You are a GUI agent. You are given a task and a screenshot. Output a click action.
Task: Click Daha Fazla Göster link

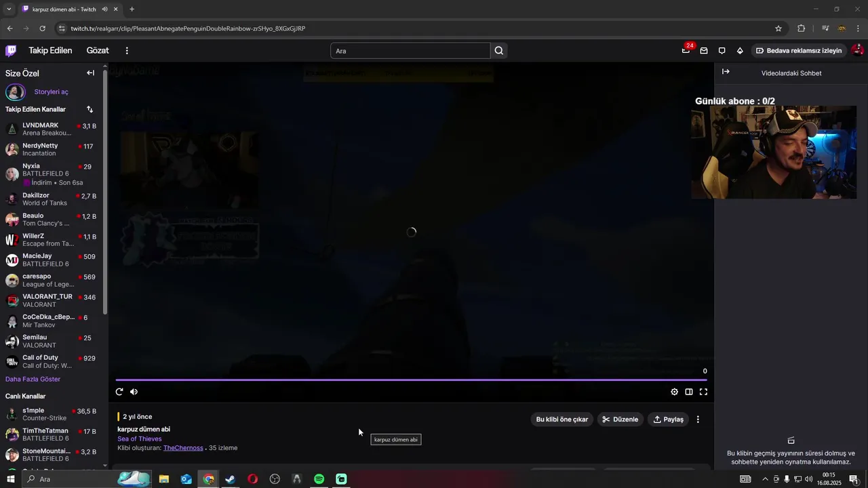33,379
